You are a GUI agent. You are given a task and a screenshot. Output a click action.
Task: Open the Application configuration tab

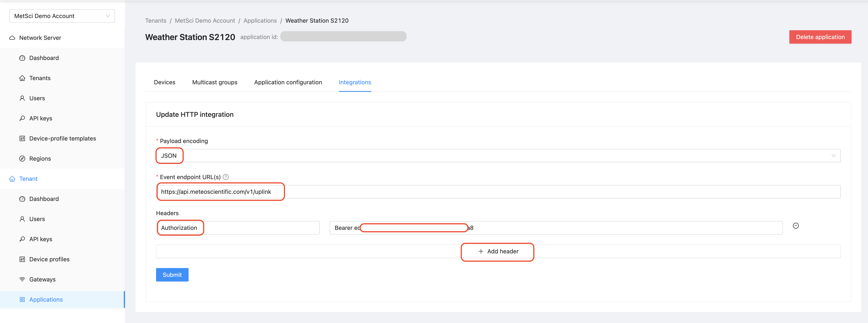pos(288,82)
